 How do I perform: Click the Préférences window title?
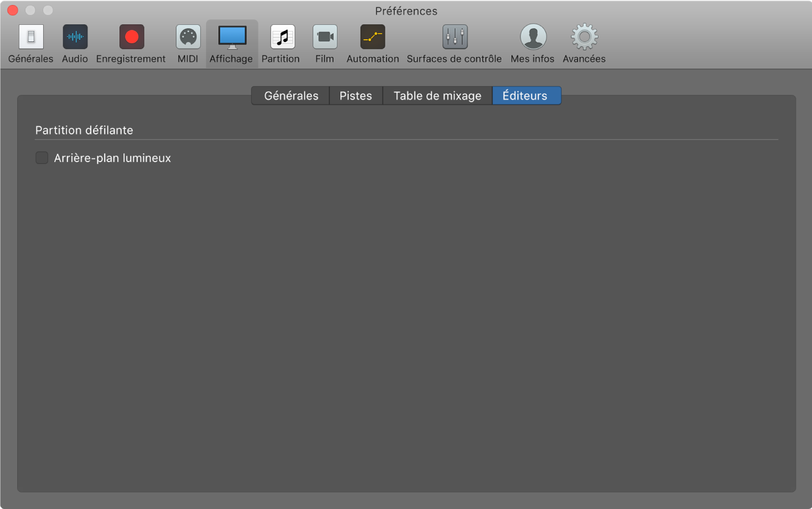pyautogui.click(x=406, y=11)
